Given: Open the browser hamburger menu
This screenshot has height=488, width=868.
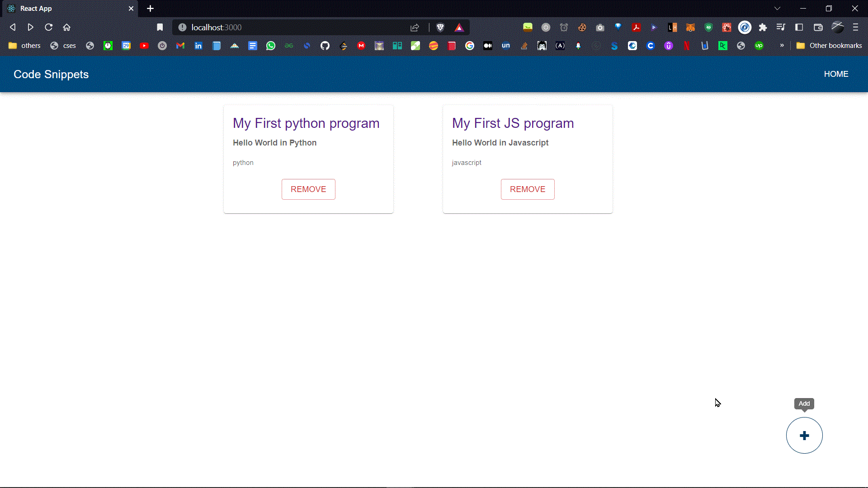Looking at the screenshot, I should 855,28.
